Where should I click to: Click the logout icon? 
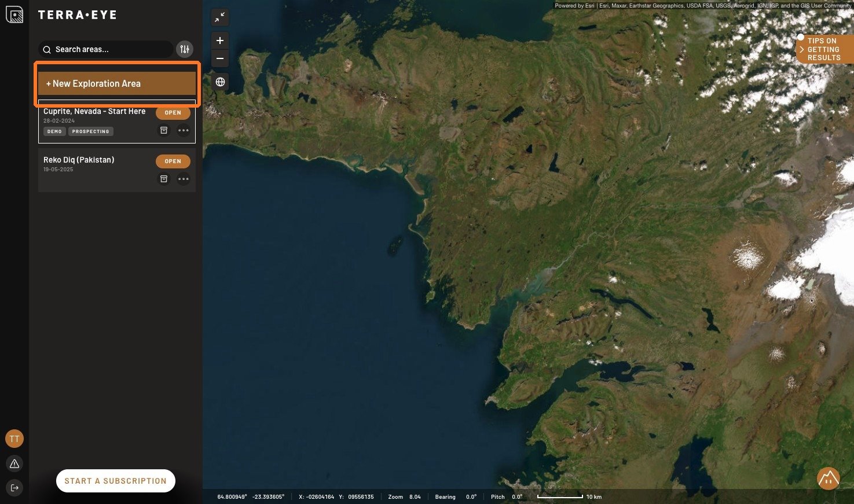point(14,488)
